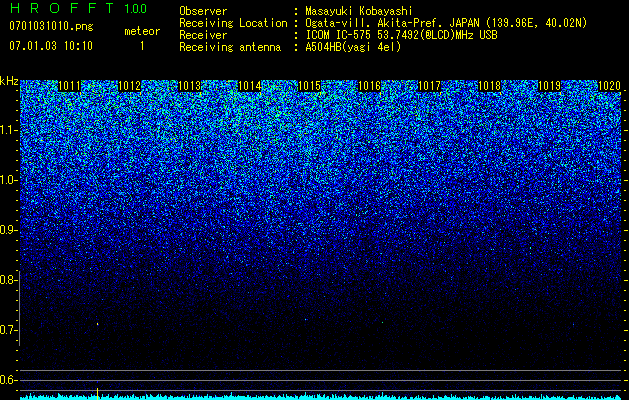Click the 1.1 kHz axis label
Screen dimensions: 629x400
(x=8, y=130)
